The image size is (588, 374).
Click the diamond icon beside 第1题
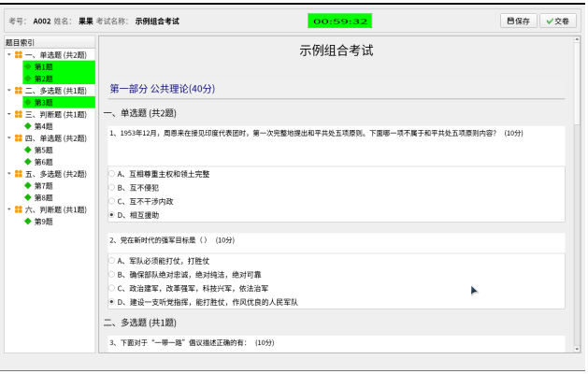(x=28, y=67)
